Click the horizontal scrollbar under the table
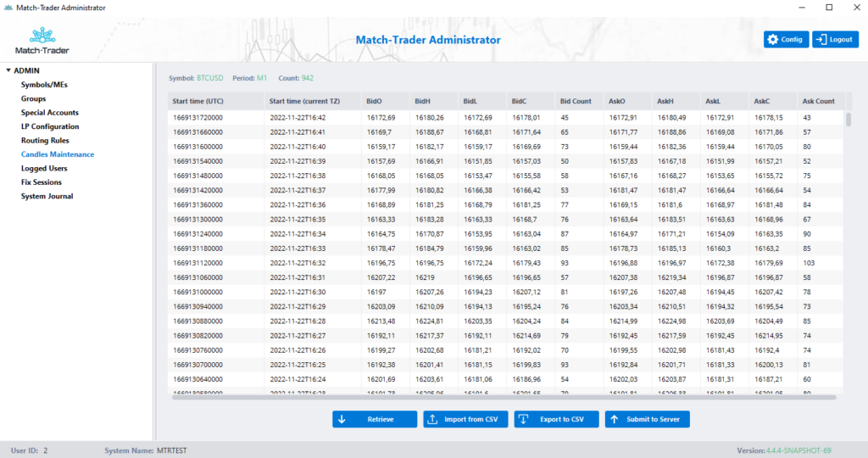Viewport: 868px width, 458px height. [504, 397]
